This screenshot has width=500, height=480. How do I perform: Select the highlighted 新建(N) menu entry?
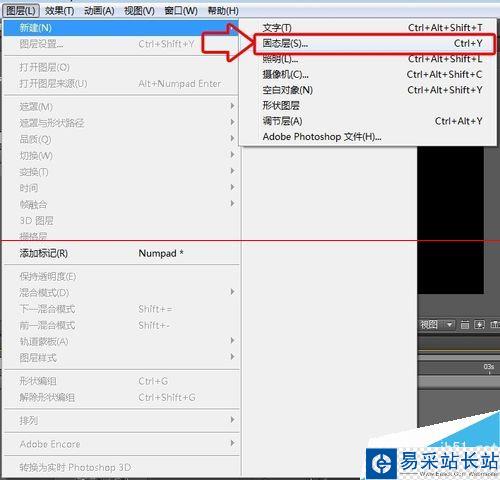(x=121, y=28)
